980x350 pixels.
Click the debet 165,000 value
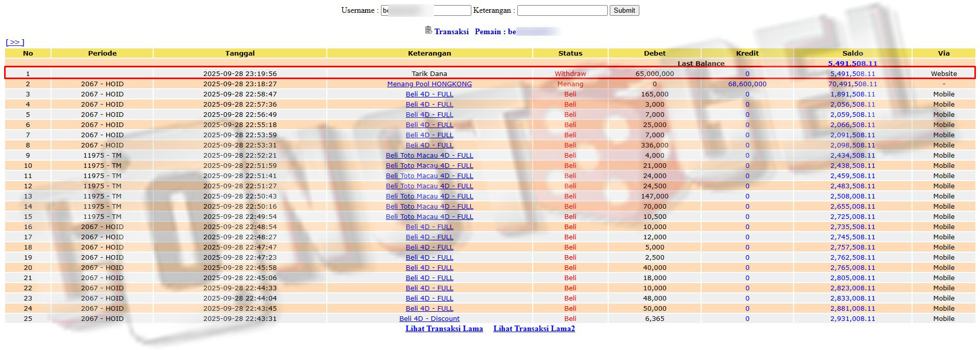pos(655,94)
